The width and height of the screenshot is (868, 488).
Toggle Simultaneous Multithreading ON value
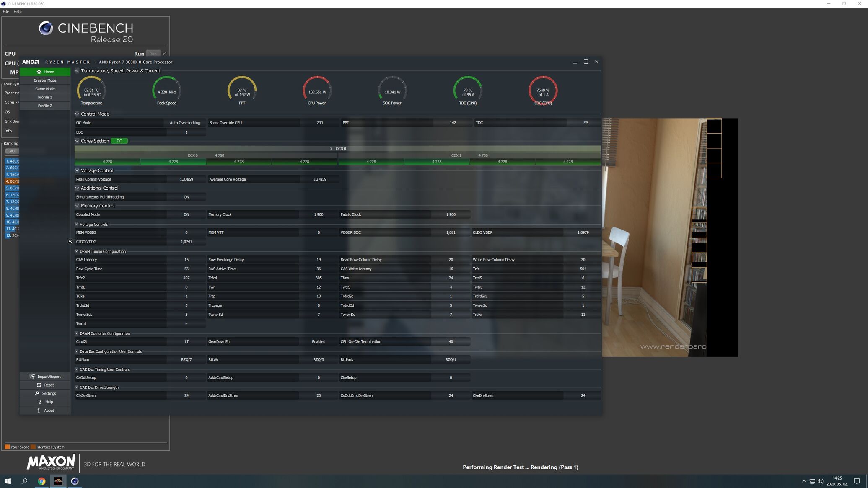click(x=186, y=197)
